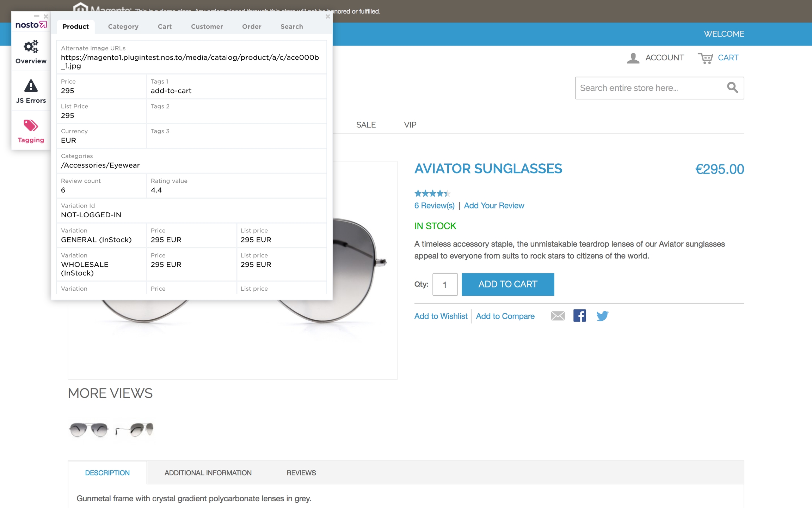This screenshot has width=812, height=508.
Task: Open the Overview gear icon panel
Action: pos(31,47)
